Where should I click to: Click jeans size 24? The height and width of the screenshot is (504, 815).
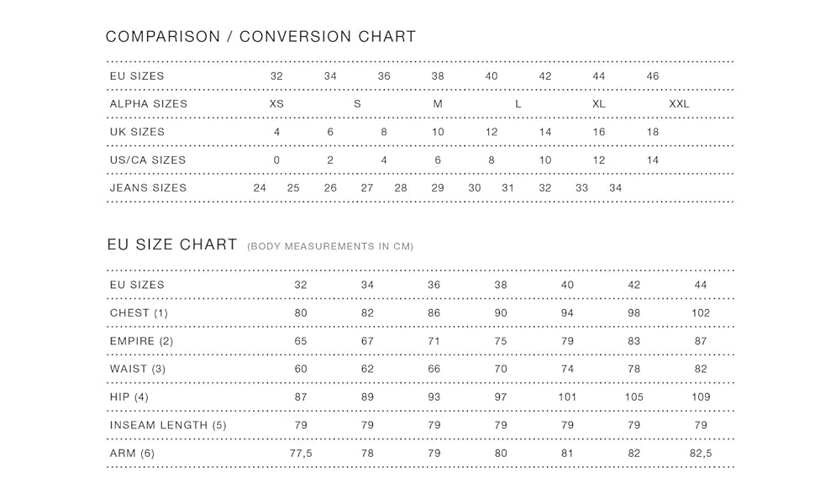pos(260,188)
